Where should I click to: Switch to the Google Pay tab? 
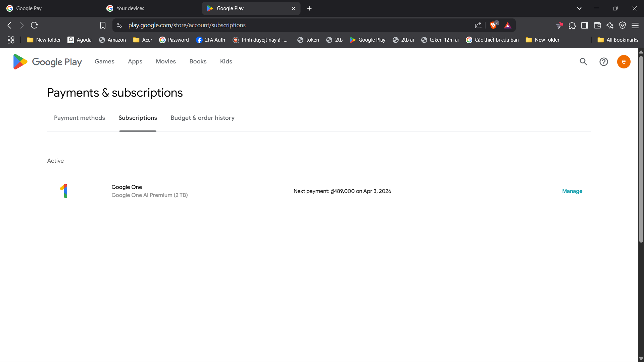click(50, 8)
